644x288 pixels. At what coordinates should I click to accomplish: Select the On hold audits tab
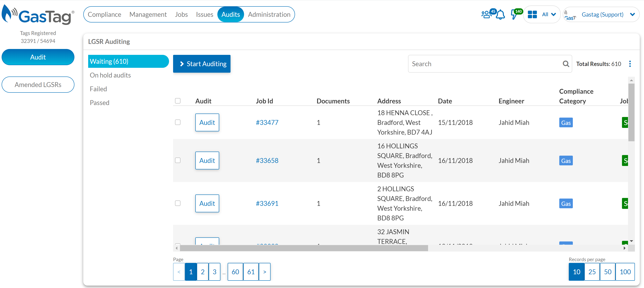(x=110, y=75)
